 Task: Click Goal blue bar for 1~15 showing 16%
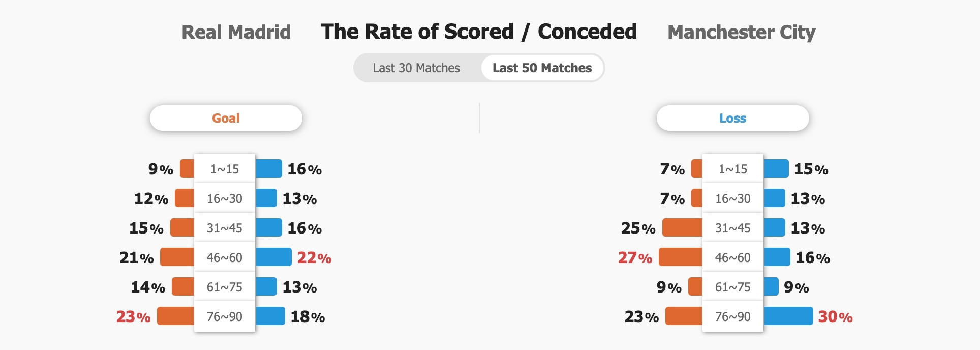(268, 168)
